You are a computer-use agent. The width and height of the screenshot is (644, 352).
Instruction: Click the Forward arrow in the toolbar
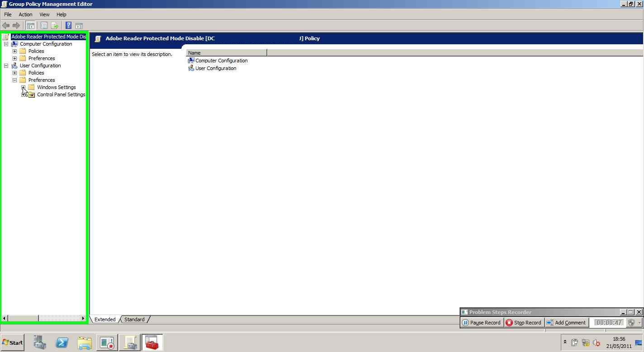(16, 26)
